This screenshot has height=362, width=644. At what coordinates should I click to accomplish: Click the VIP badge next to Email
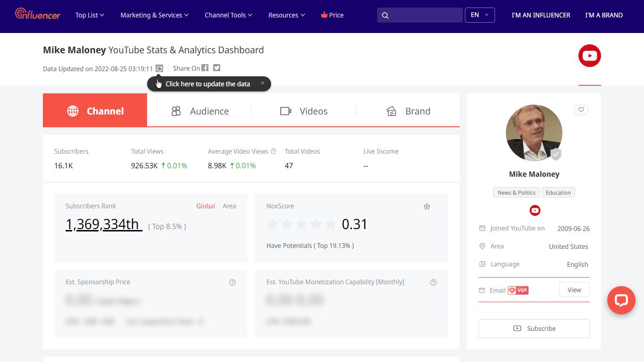coord(518,290)
